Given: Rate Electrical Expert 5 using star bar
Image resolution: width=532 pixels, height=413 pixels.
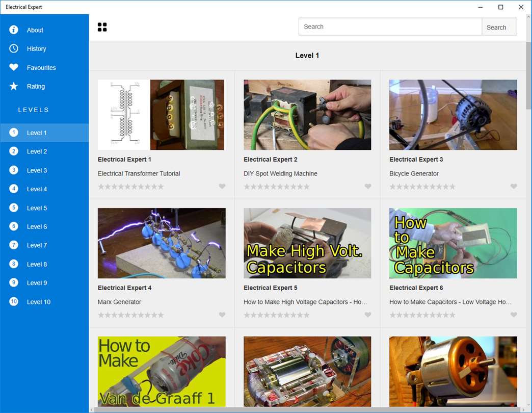Looking at the screenshot, I should [277, 315].
